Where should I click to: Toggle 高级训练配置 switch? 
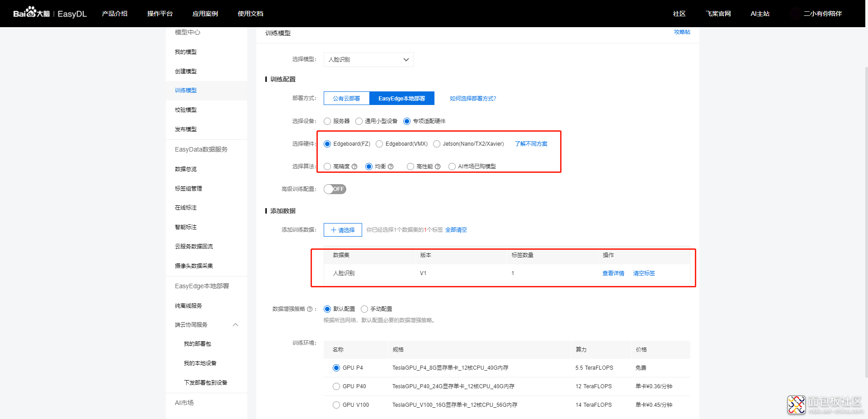[x=335, y=189]
